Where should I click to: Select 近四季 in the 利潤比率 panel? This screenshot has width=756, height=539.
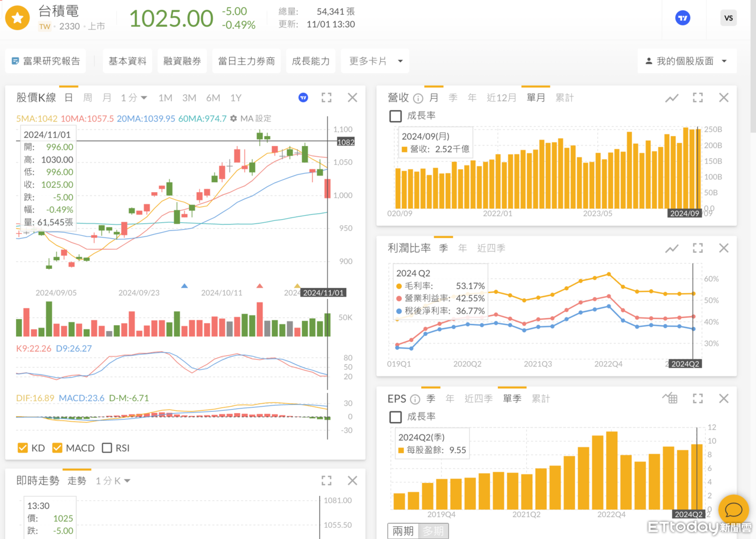[x=491, y=248]
